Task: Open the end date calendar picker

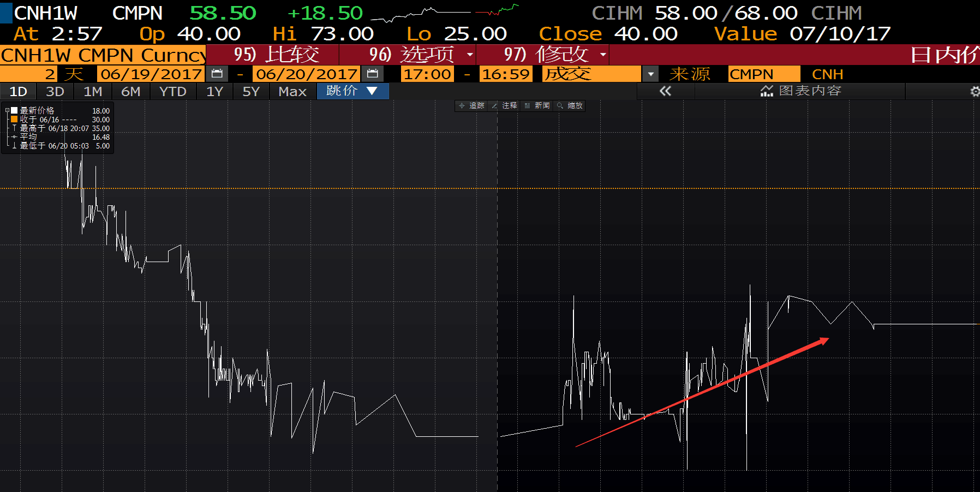Action: click(373, 74)
